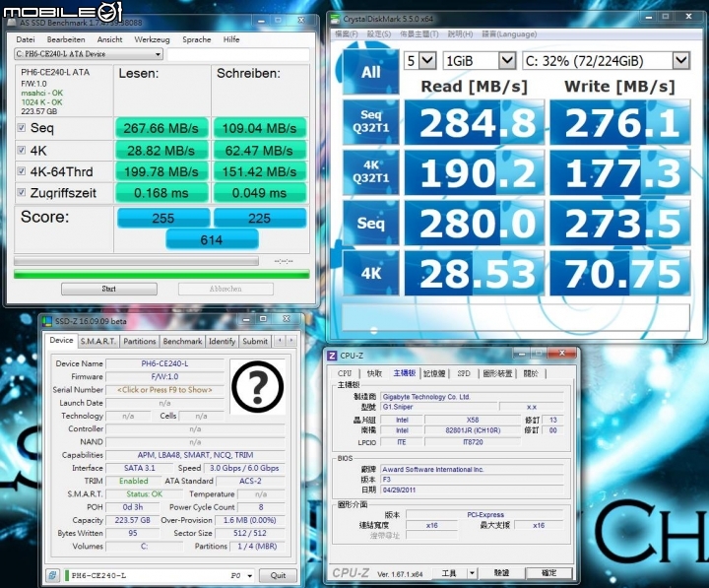Screen dimensions: 709x588
Task: Open the Bearbeiten menu in AS SSD
Action: (66, 39)
